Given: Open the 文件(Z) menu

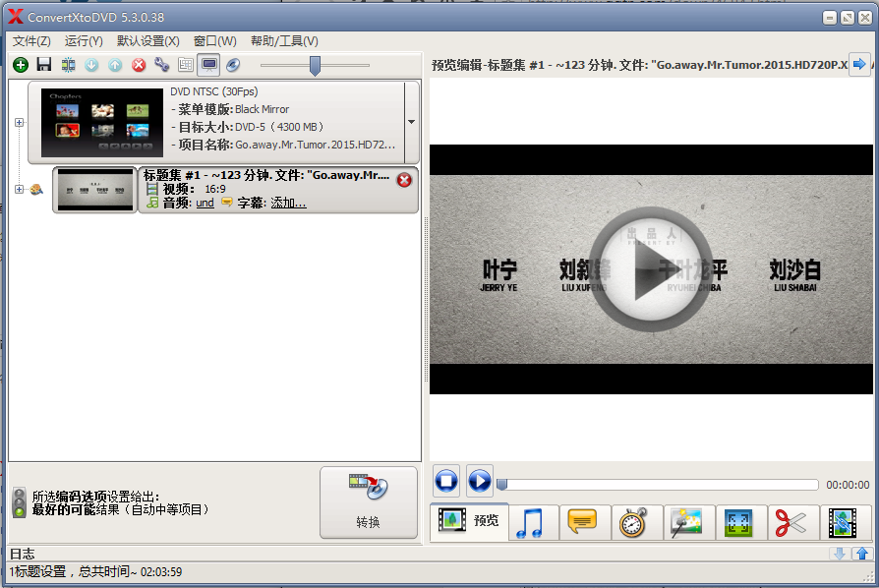Looking at the screenshot, I should (31, 41).
